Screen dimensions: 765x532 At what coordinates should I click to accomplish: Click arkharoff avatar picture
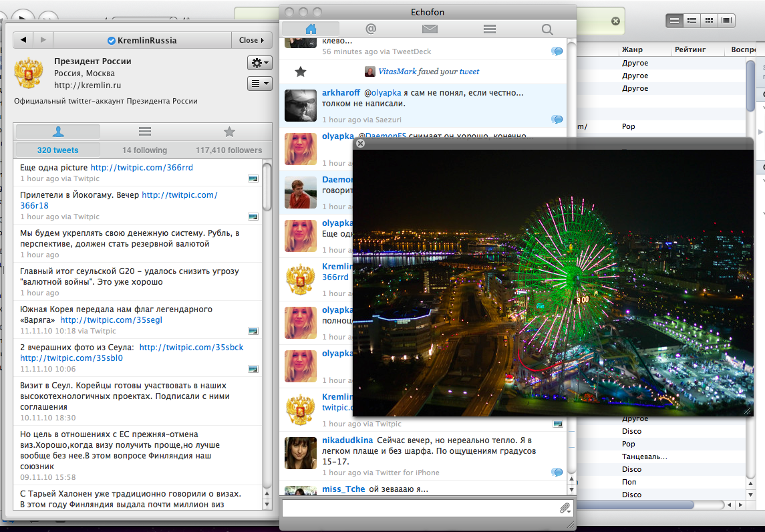tap(301, 106)
